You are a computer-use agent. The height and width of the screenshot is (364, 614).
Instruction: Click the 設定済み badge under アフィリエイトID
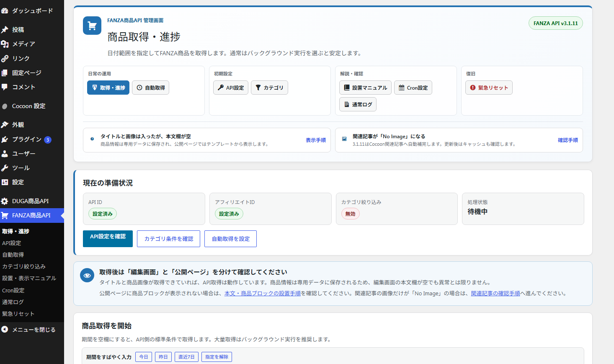(x=229, y=214)
